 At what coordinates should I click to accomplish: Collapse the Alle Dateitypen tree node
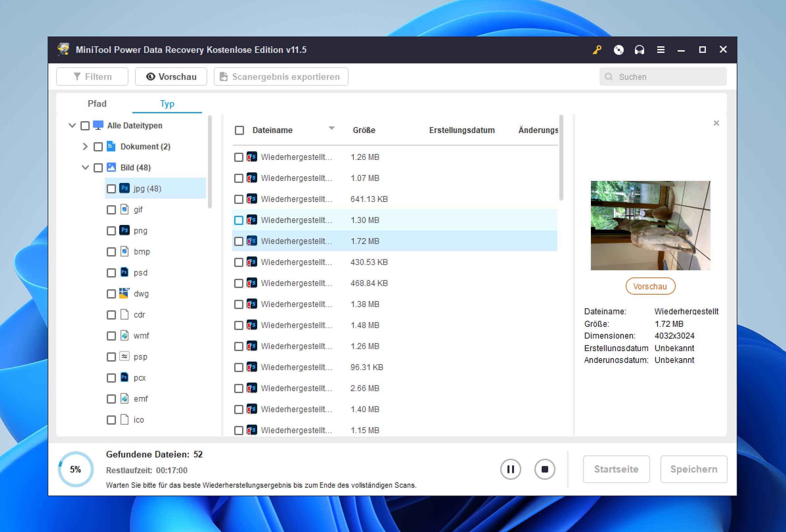point(72,125)
